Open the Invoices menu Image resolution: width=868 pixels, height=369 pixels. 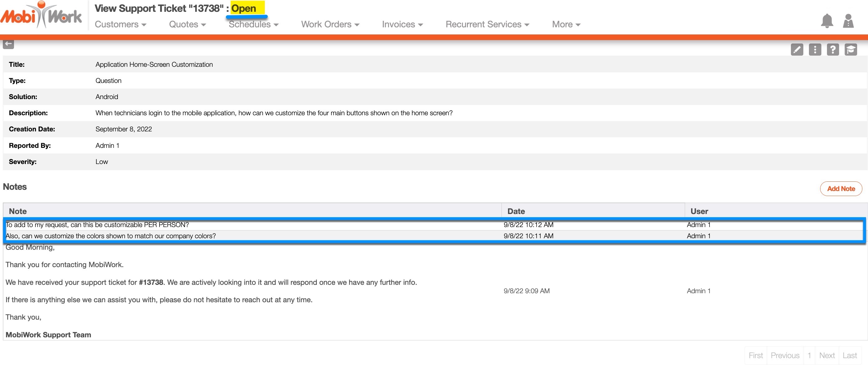tap(402, 25)
